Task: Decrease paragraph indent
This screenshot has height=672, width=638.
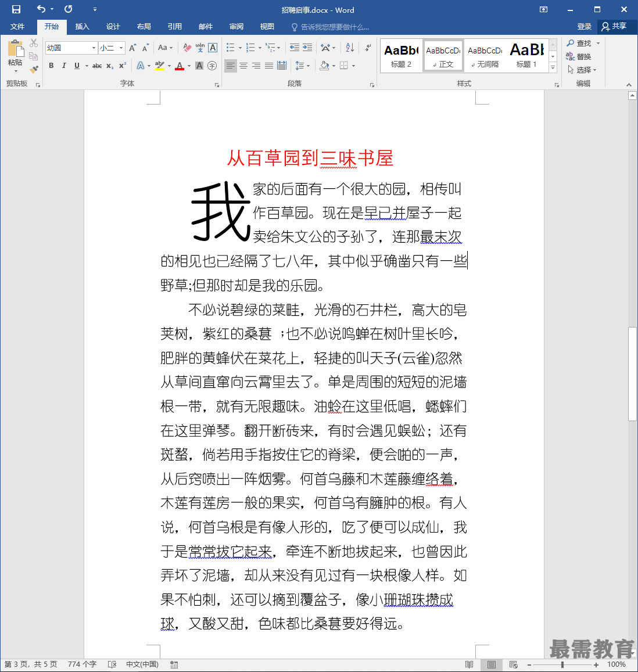Action: click(294, 48)
